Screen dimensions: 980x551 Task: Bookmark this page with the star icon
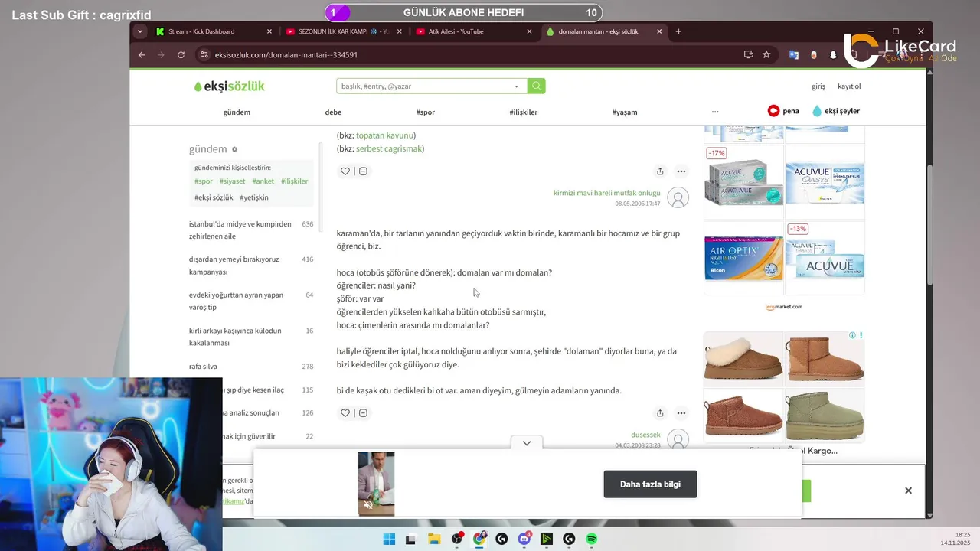tap(766, 54)
